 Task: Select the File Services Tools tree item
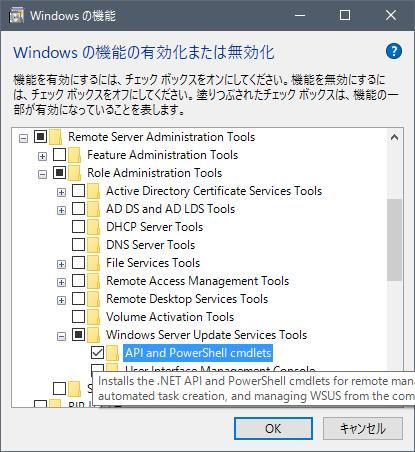coord(153,263)
